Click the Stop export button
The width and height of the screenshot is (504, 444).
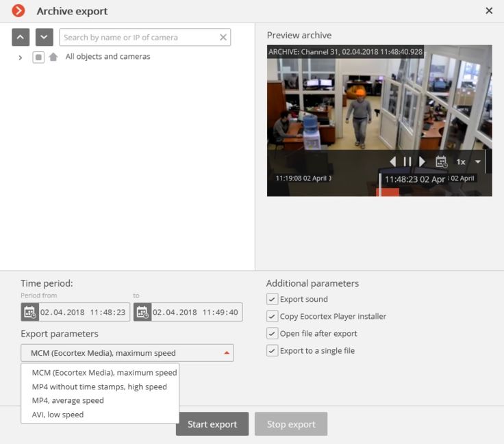[291, 424]
